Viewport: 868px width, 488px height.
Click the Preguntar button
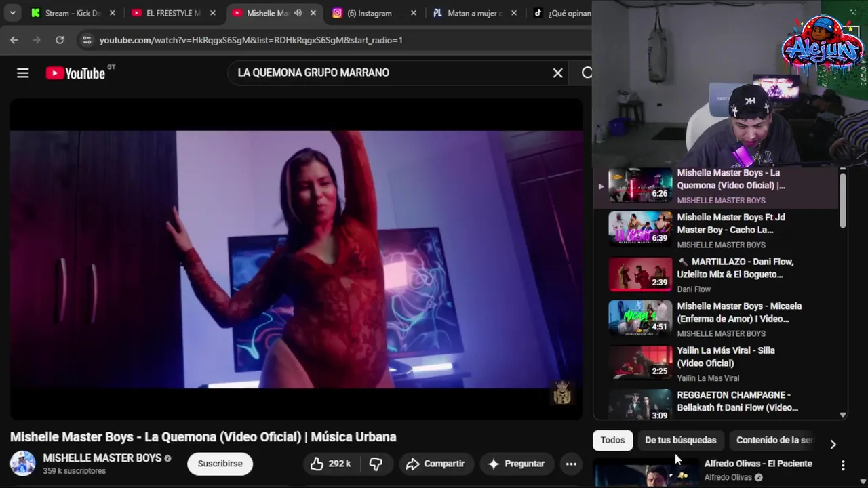pyautogui.click(x=516, y=464)
